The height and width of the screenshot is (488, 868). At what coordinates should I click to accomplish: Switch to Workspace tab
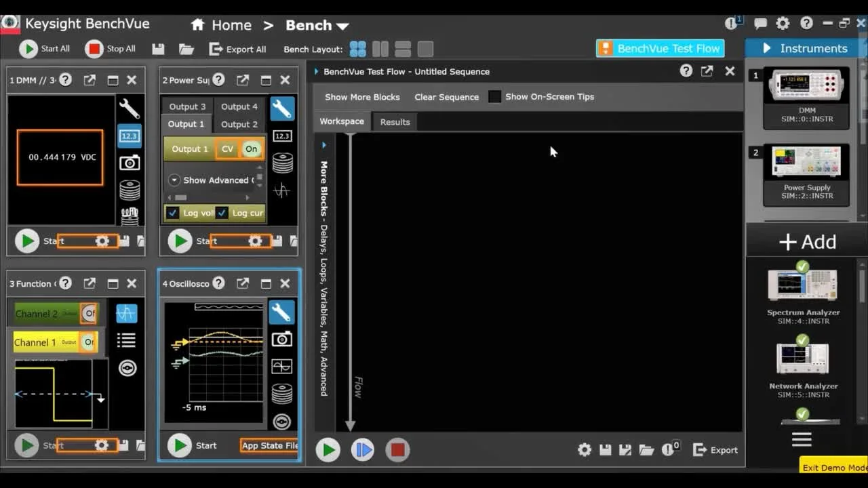[x=342, y=121]
